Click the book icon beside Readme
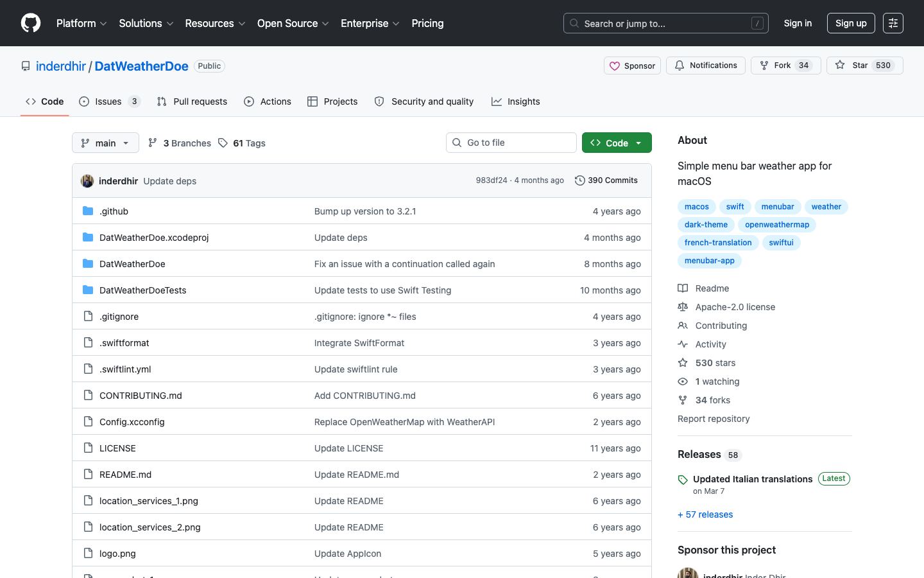This screenshot has height=578, width=924. click(683, 288)
